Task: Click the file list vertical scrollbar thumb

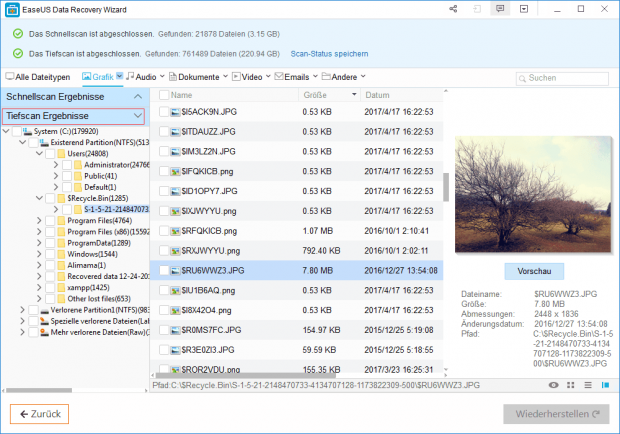Action: pos(446,187)
